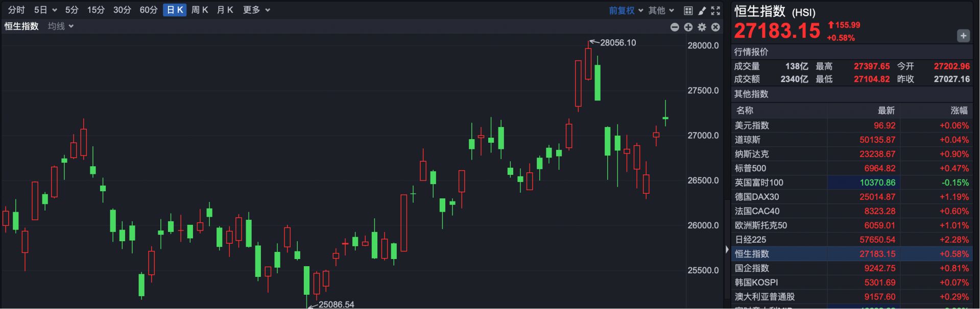Viewport: 980px width, 309px height.
Task: Expand the 更多 timeframe dropdown
Action: tap(256, 10)
